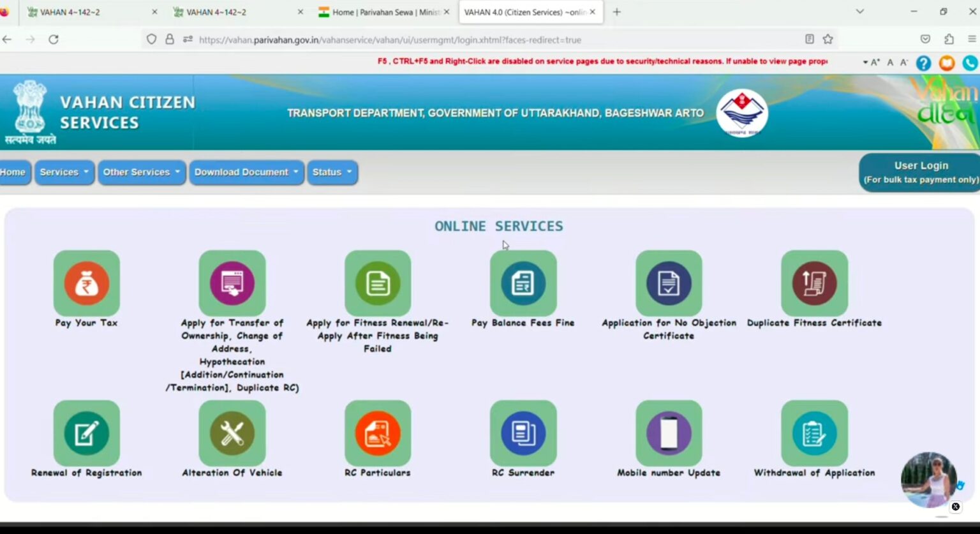Open Duplicate Fitness Certificate icon
Image resolution: width=980 pixels, height=534 pixels.
(814, 283)
